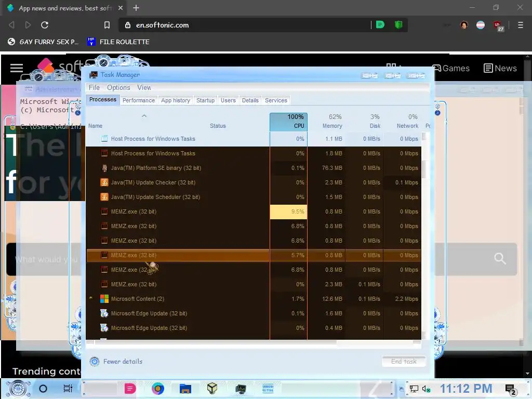
Task: Open Cortana circle on taskbar
Action: coord(43,389)
